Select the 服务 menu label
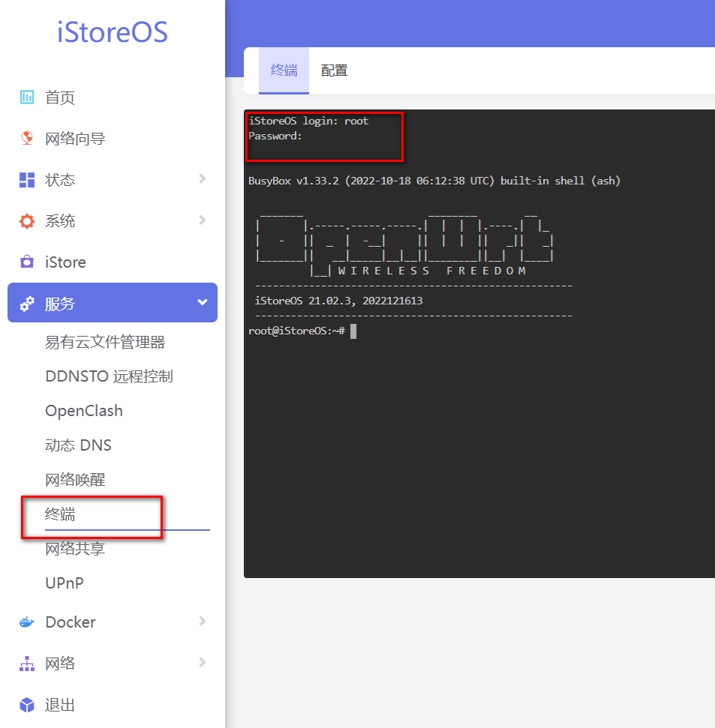Viewport: 715px width, 728px height. [60, 304]
